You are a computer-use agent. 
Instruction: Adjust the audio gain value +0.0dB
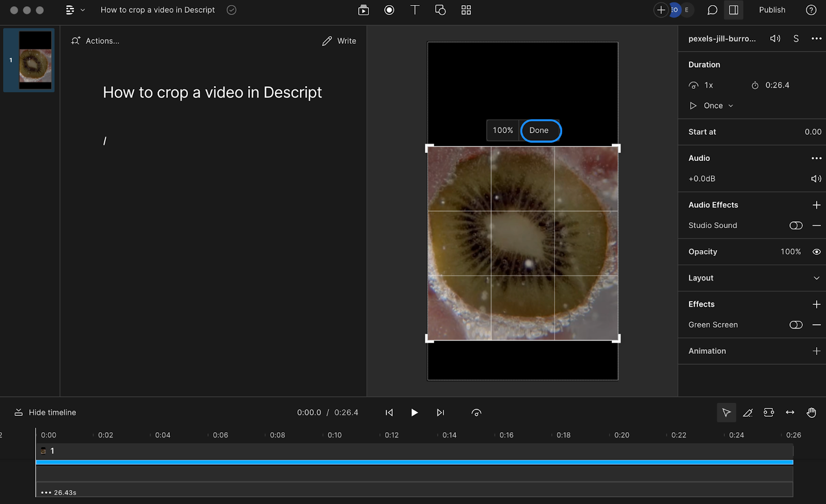tap(701, 178)
